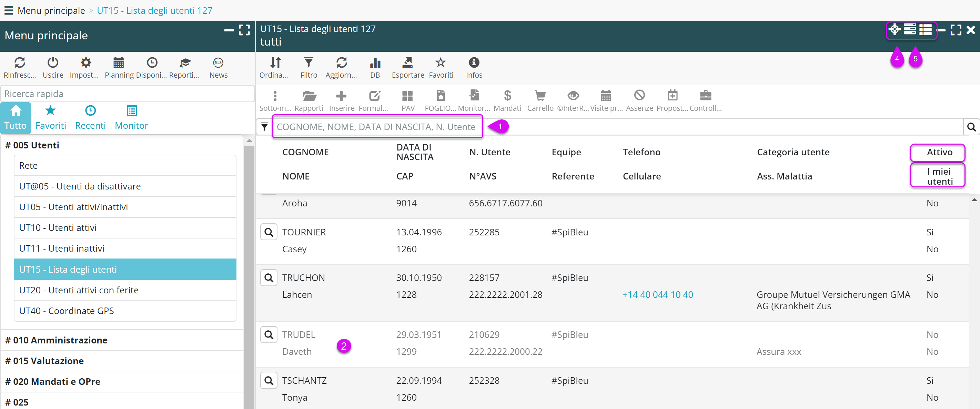
Task: Expand the # 020 Mandati e OPre section
Action: [x=53, y=382]
